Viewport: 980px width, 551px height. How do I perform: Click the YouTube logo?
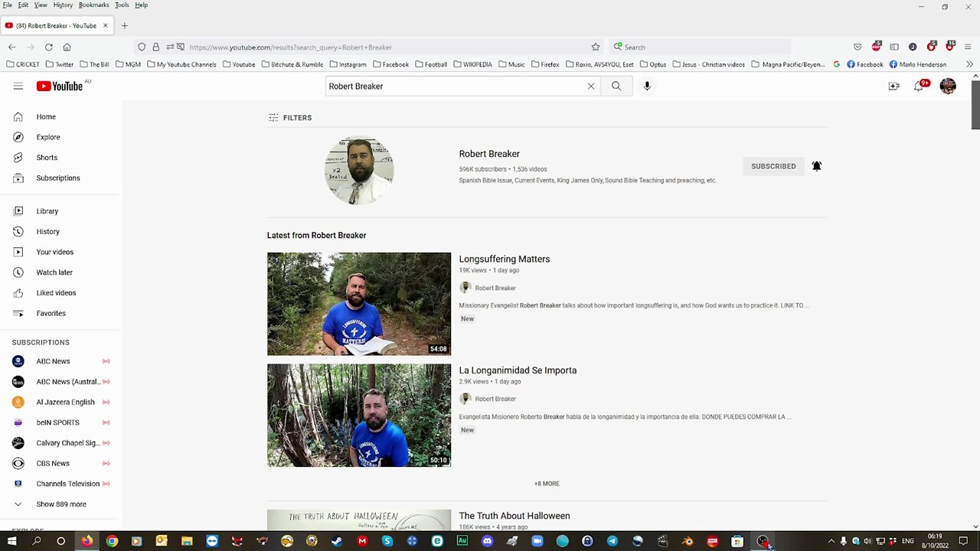(60, 86)
